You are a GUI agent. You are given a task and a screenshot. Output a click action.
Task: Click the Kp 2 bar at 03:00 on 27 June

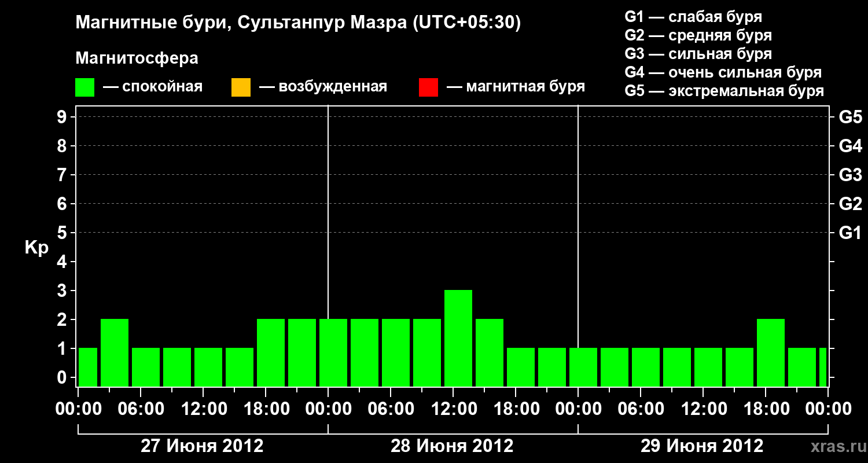(115, 352)
